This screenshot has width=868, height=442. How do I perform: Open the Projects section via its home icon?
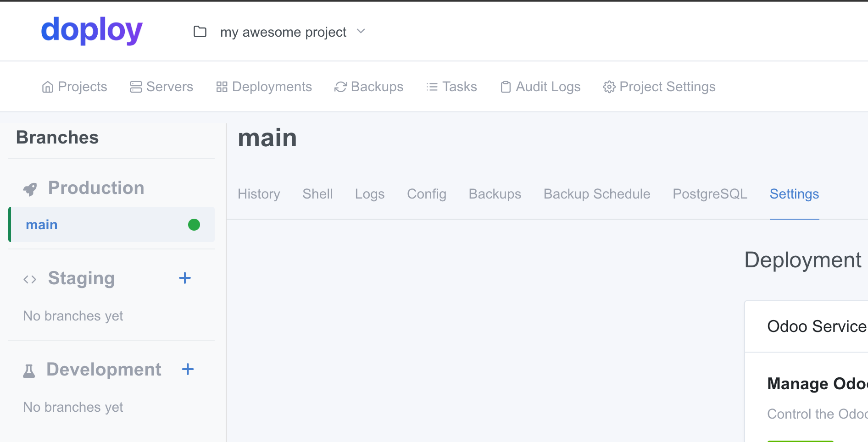[48, 87]
